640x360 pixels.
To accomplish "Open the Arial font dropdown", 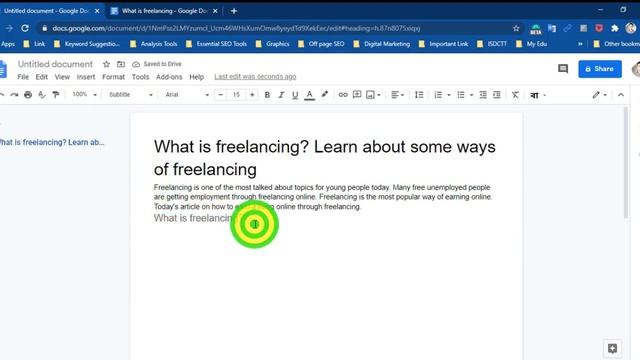I will 187,95.
